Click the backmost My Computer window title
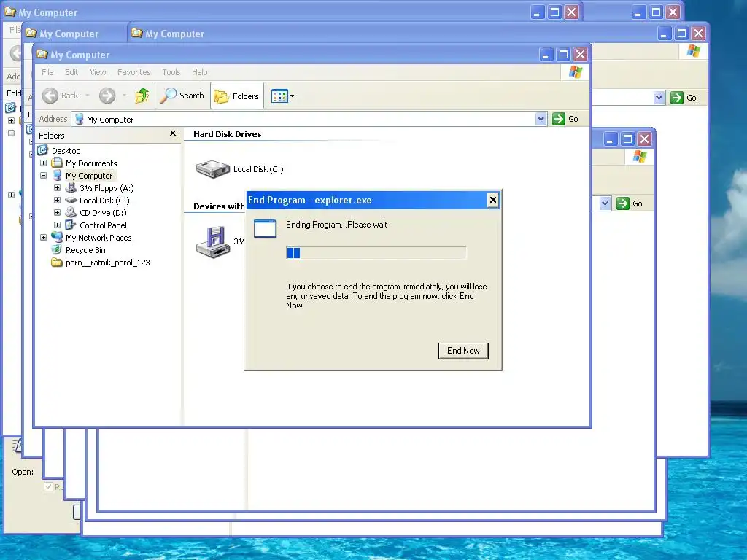 (x=47, y=12)
